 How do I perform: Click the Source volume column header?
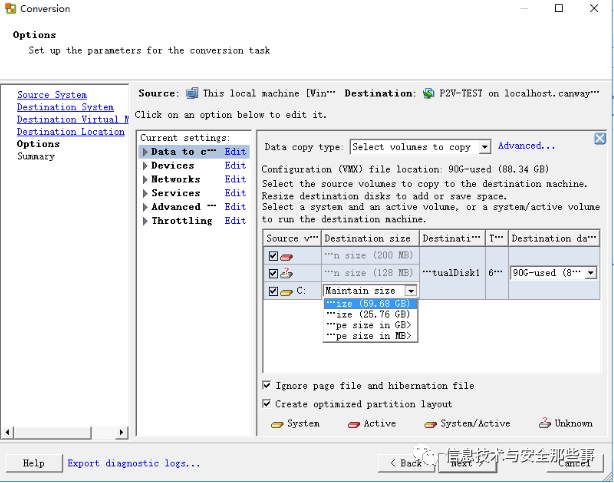click(292, 239)
